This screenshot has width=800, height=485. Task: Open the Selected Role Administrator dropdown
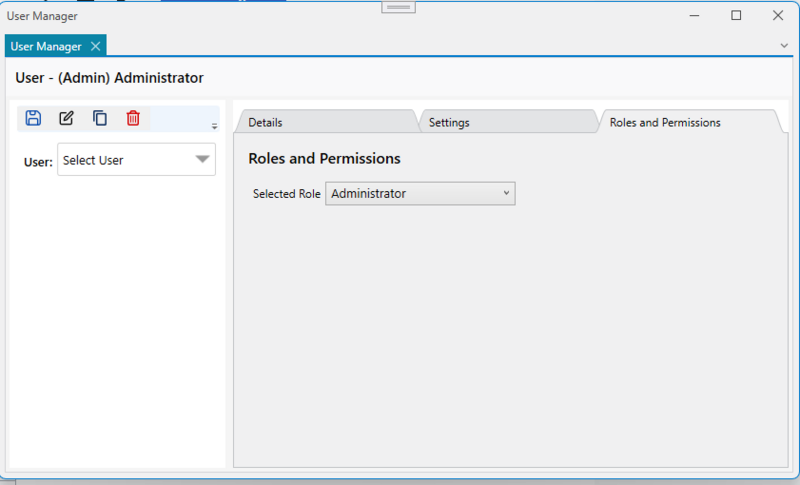tap(420, 193)
